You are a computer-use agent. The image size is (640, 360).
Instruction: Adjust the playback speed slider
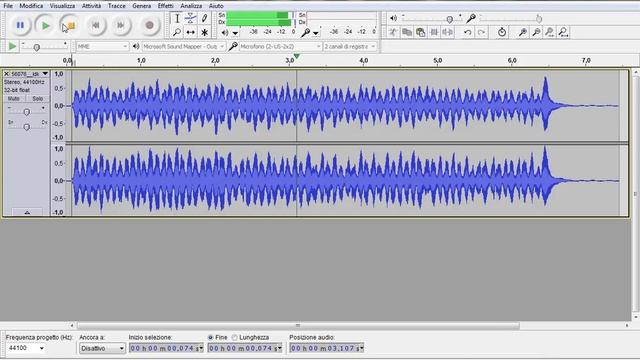[x=37, y=47]
